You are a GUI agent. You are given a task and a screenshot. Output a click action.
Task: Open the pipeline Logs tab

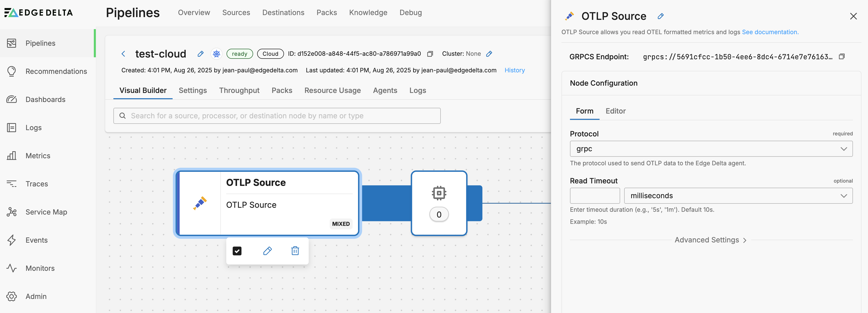pos(418,90)
